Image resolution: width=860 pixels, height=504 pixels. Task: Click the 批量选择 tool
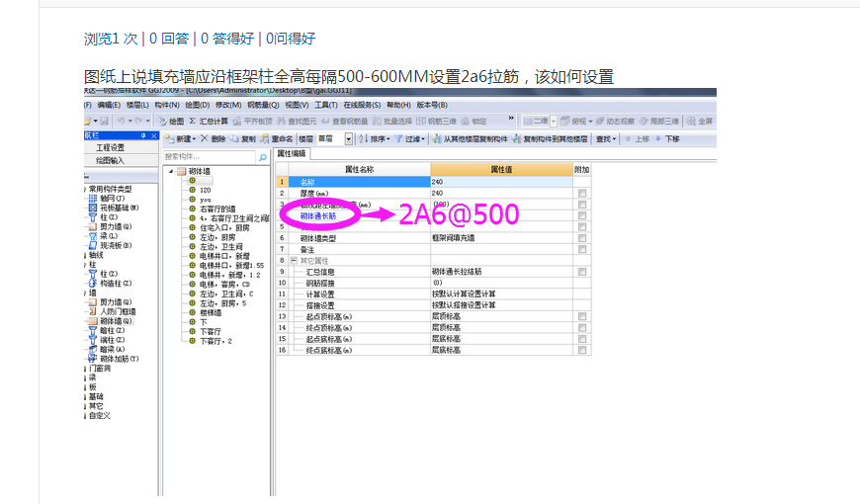pos(392,122)
